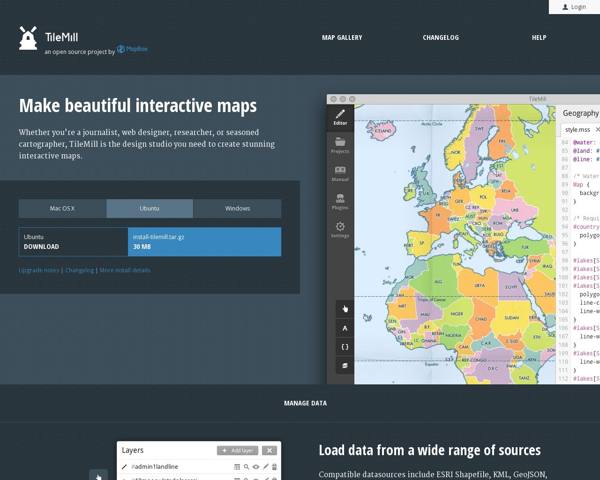Select the pointer hand tool icon
The height and width of the screenshot is (480, 600).
[344, 309]
